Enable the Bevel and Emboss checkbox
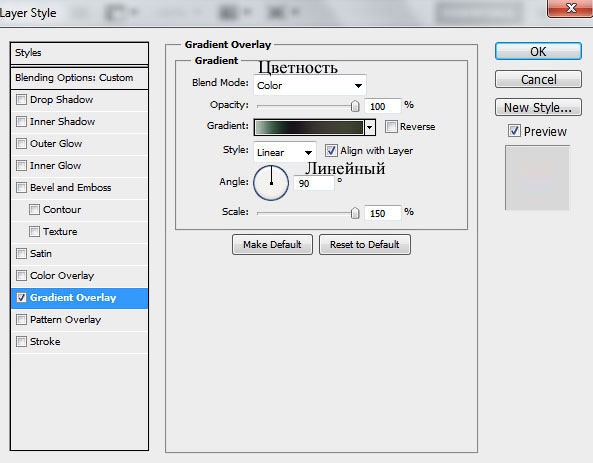 coord(21,188)
